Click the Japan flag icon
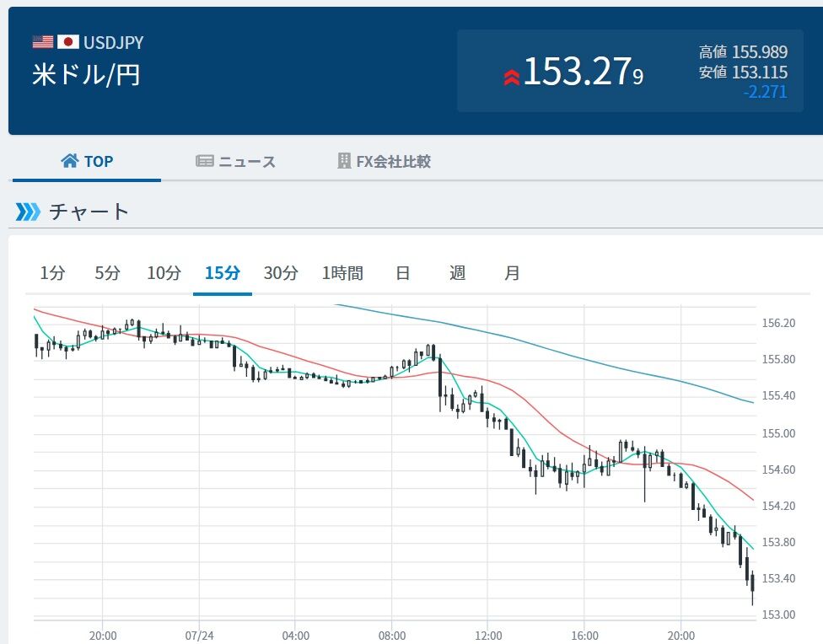823x644 pixels. (x=68, y=41)
